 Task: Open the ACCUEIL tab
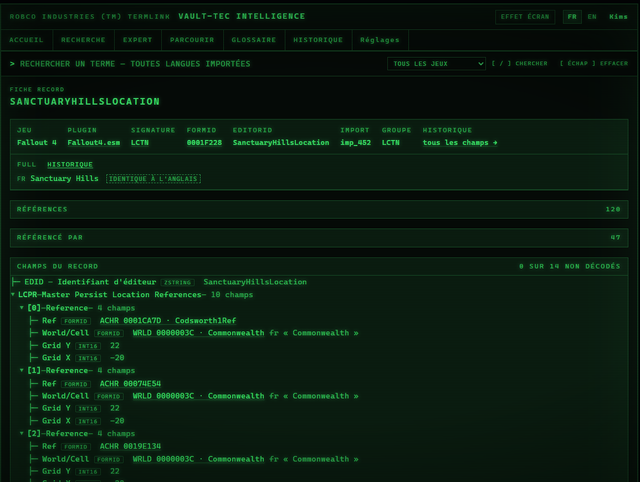point(26,40)
